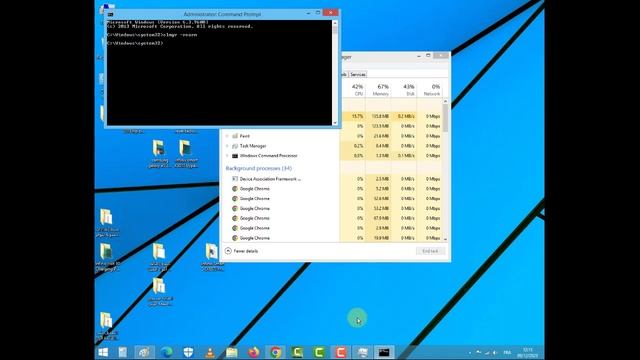Image resolution: width=640 pixels, height=360 pixels.
Task: Click the Background processes (34) heading
Action: tap(259, 168)
